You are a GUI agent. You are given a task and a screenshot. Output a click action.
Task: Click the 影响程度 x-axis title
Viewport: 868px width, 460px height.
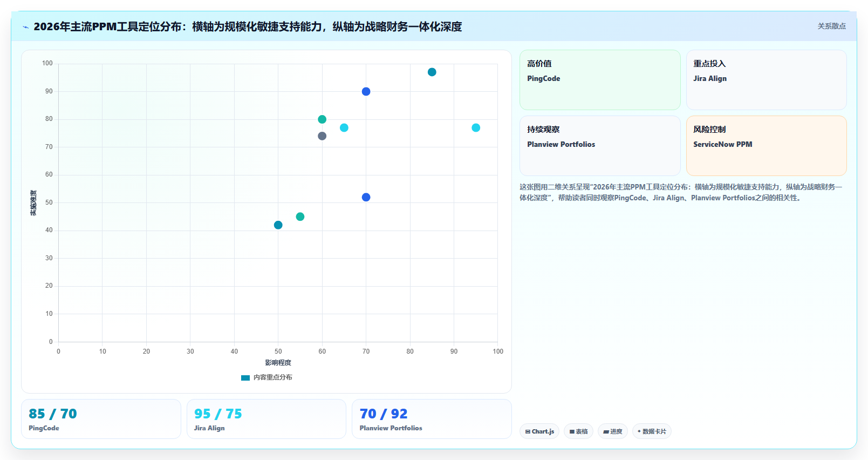(x=278, y=363)
